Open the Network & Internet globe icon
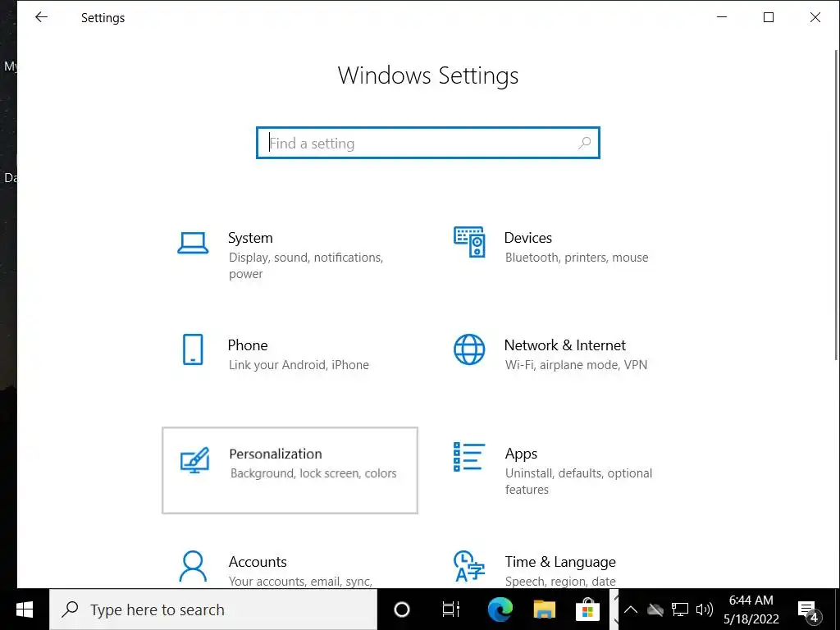840x630 pixels. tap(469, 349)
